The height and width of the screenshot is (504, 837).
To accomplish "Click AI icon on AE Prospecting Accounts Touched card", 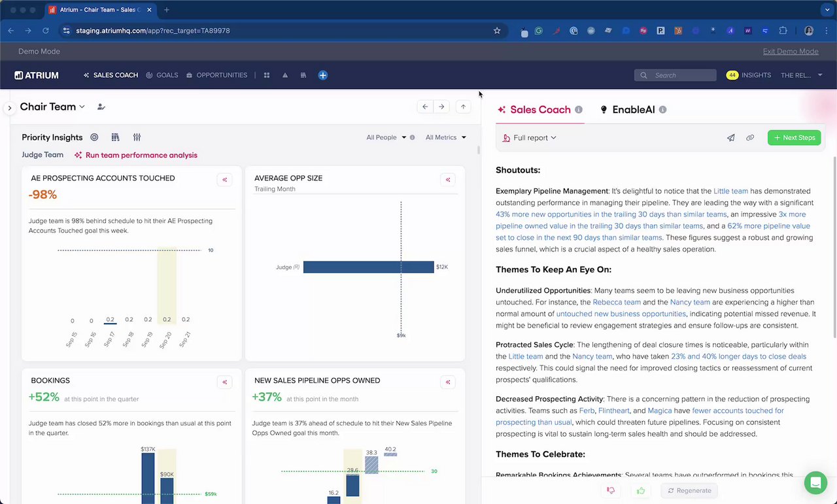I will (224, 180).
